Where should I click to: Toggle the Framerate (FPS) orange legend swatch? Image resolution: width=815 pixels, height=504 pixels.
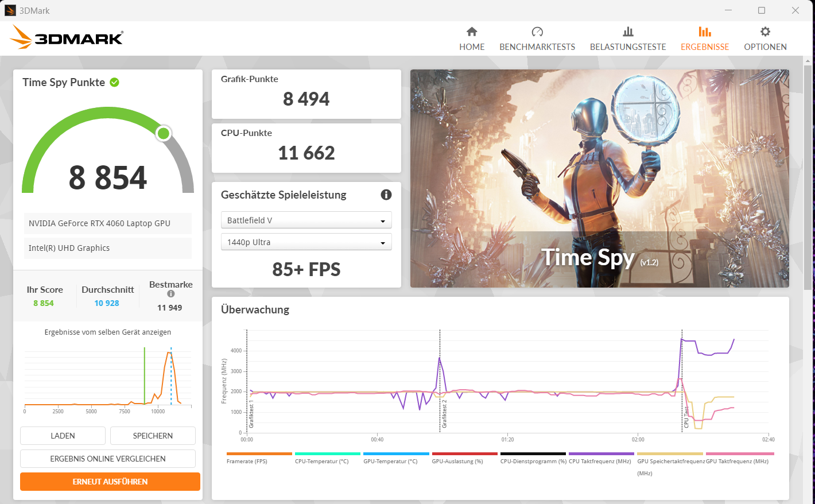(259, 453)
